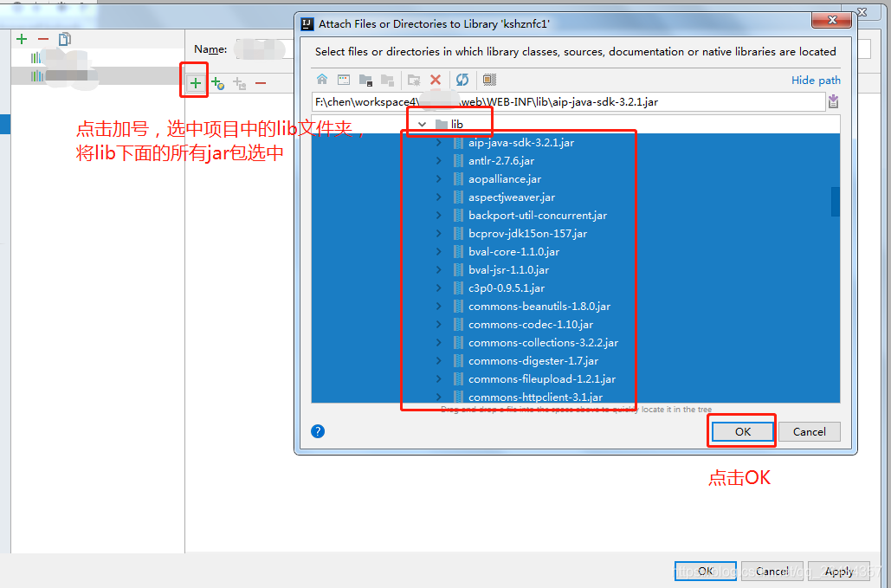Click library Name input field
Screen dimensions: 891x588
point(264,49)
